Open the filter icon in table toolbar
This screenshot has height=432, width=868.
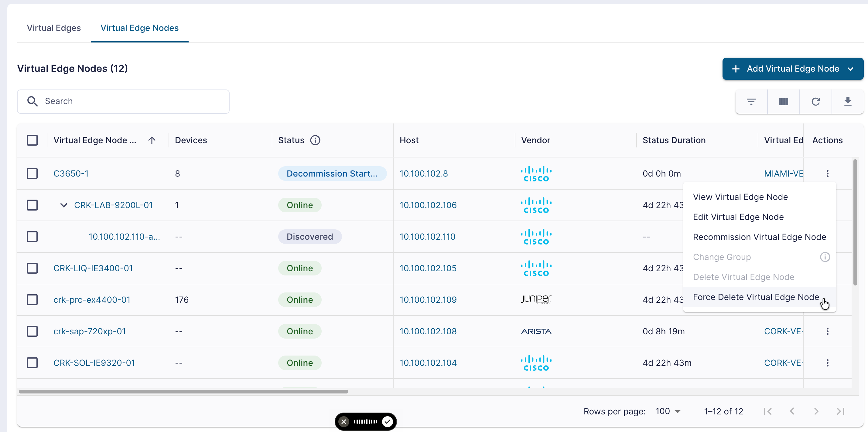pyautogui.click(x=751, y=101)
